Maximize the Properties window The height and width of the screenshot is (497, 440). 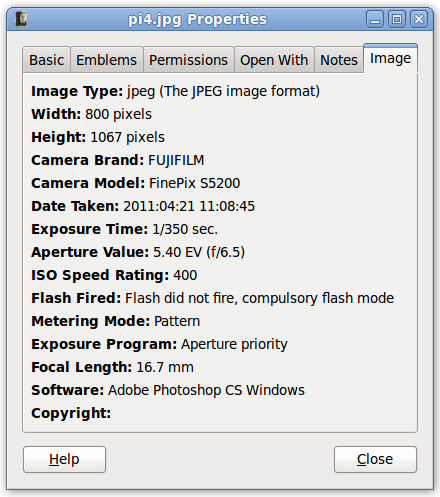(x=397, y=19)
